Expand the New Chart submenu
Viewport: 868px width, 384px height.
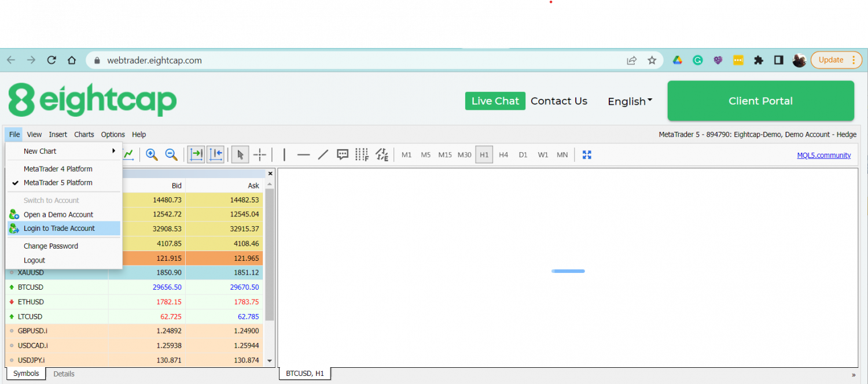coord(64,151)
